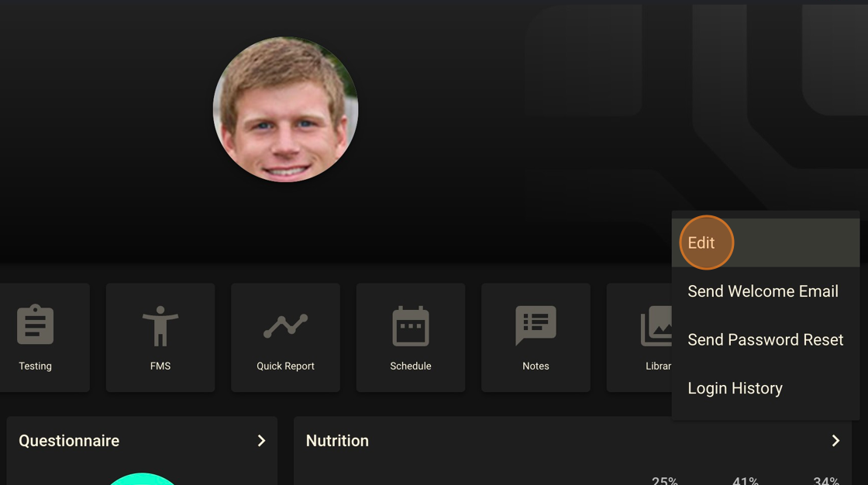Image resolution: width=868 pixels, height=485 pixels.
Task: Select the 41% nutrition statistic
Action: click(746, 480)
